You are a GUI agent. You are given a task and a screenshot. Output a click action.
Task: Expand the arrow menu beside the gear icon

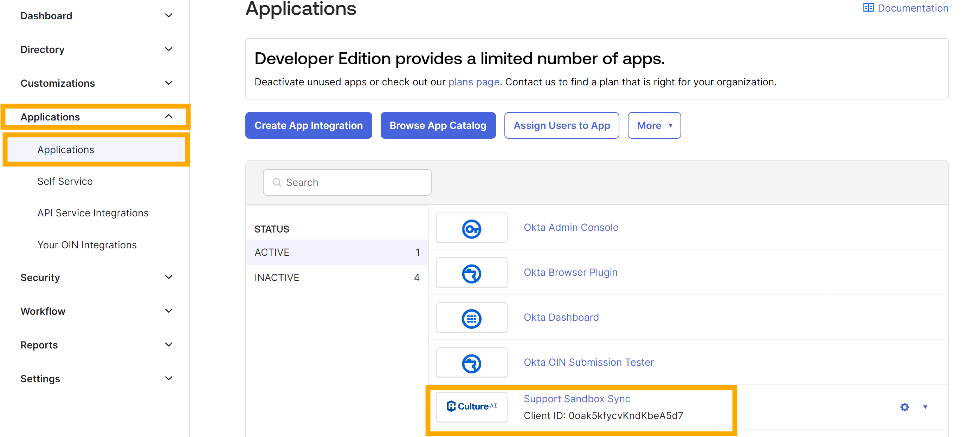pyautogui.click(x=925, y=407)
